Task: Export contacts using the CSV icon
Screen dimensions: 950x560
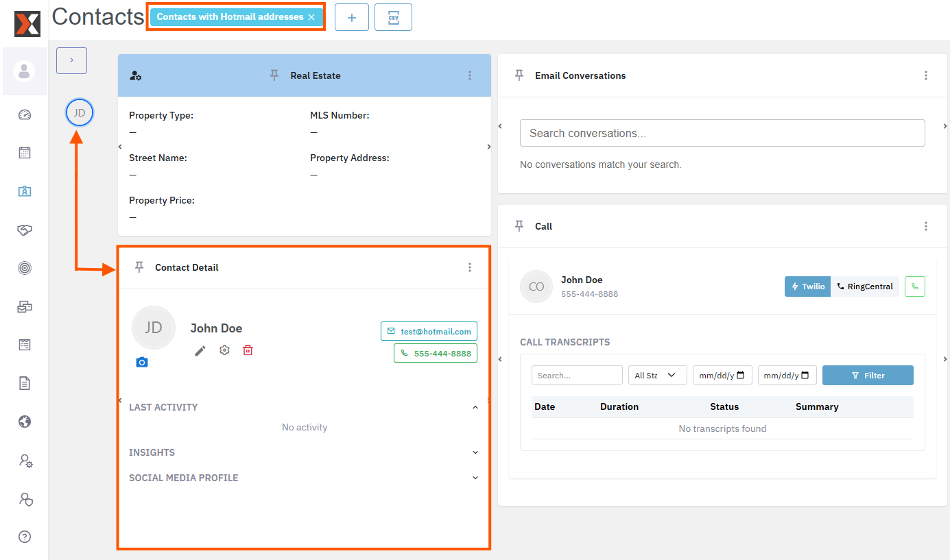Action: pyautogui.click(x=393, y=16)
